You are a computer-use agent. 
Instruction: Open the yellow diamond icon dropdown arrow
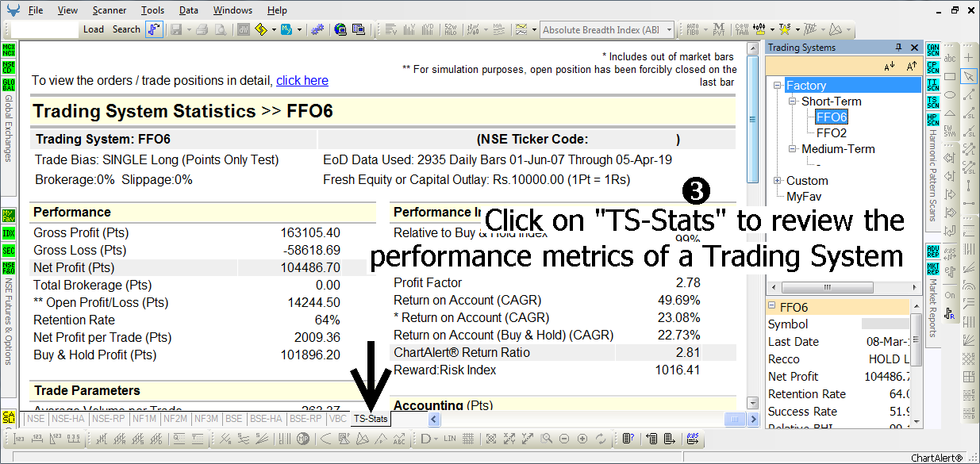(x=274, y=29)
